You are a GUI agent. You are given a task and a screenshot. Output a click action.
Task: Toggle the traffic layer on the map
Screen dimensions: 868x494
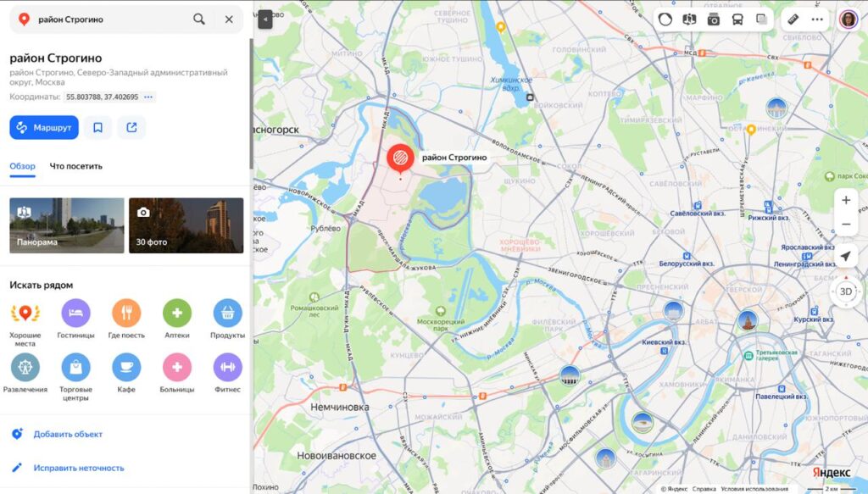[x=665, y=19]
